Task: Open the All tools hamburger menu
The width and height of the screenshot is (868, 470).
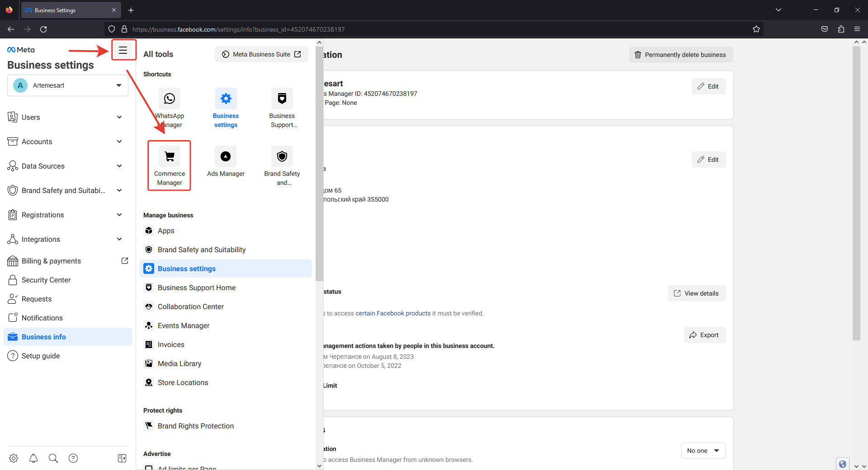Action: coord(123,50)
